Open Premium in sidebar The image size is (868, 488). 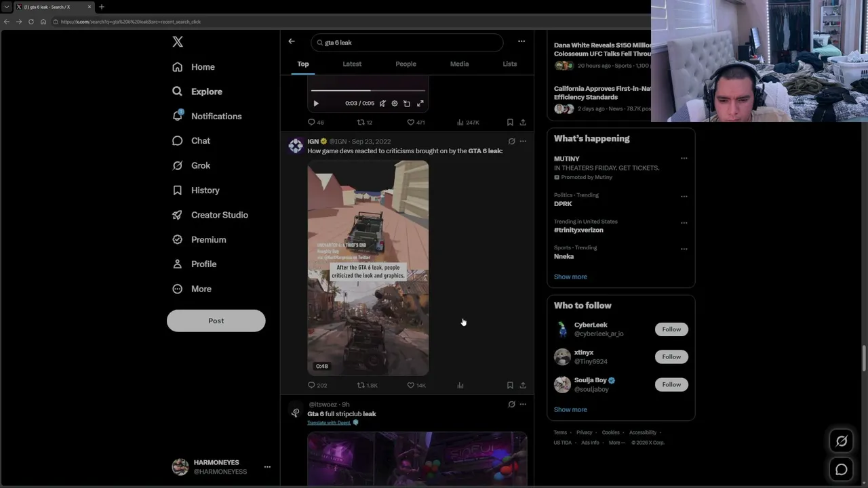199,239
